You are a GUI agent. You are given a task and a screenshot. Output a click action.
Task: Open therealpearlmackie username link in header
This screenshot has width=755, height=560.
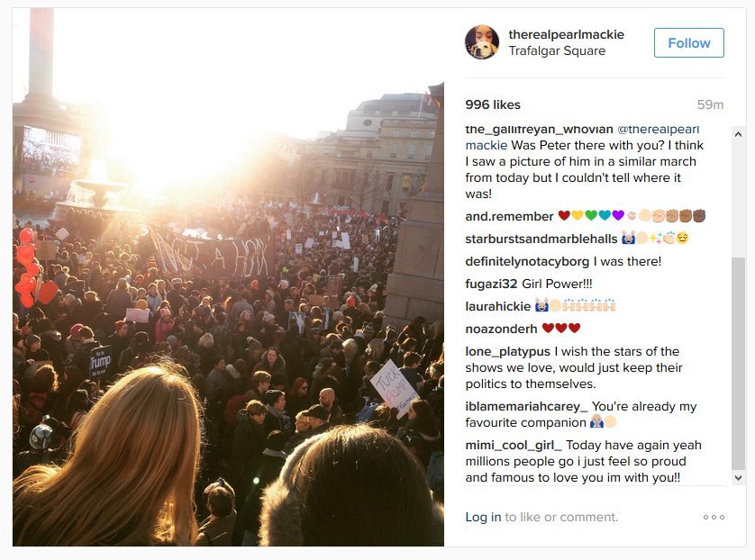(566, 34)
